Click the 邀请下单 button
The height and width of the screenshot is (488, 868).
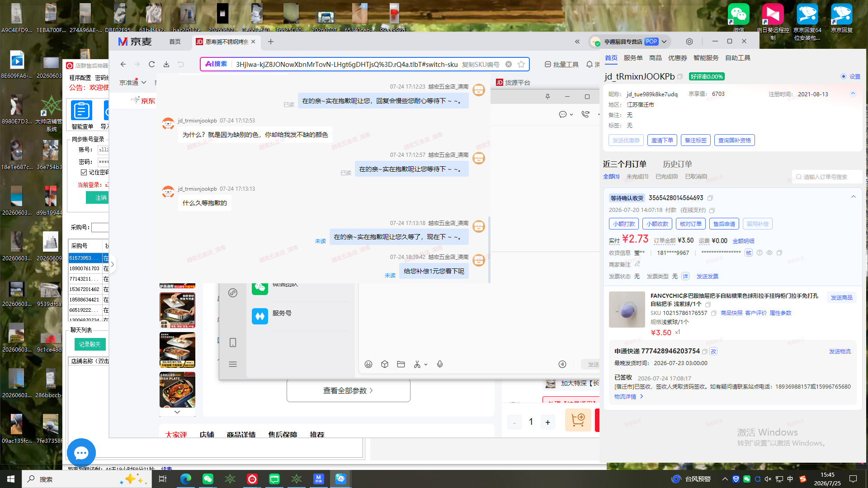tap(662, 140)
